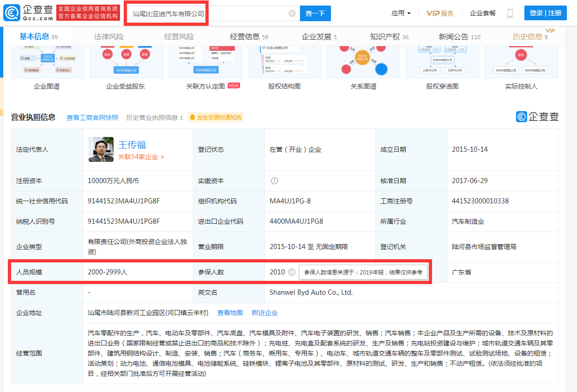Open the VIP服务 link
Screen dimensions: 577x392
440,13
